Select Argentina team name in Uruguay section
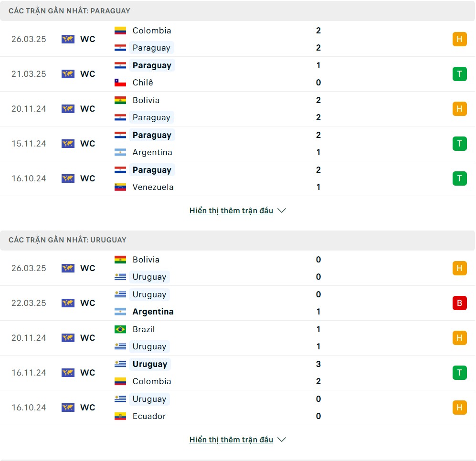The height and width of the screenshot is (461, 476). pyautogui.click(x=153, y=312)
